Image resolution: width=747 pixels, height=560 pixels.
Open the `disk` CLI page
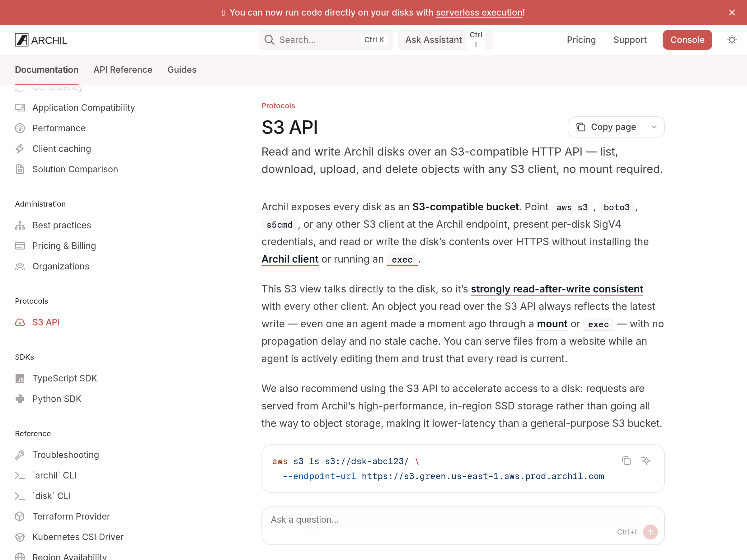(52, 497)
